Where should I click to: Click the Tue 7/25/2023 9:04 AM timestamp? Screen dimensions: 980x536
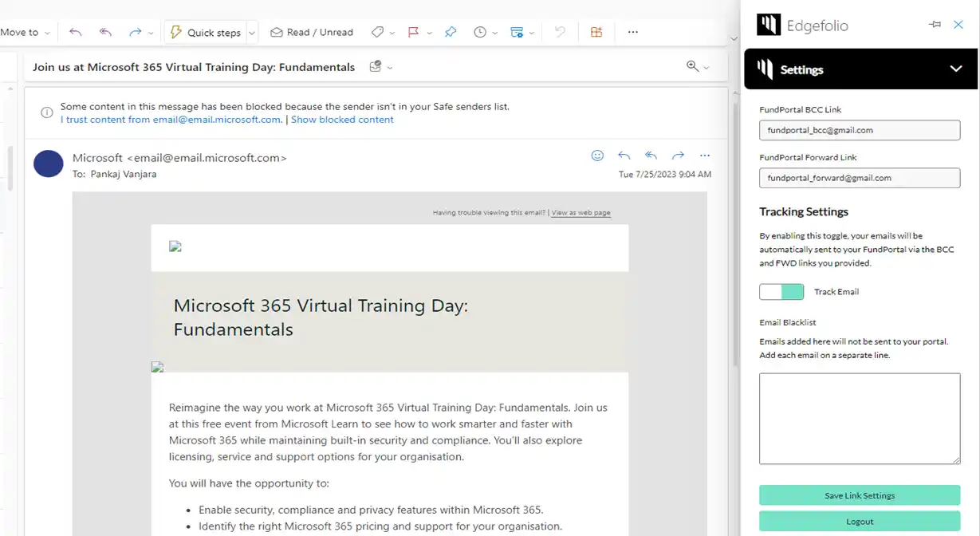tap(665, 174)
